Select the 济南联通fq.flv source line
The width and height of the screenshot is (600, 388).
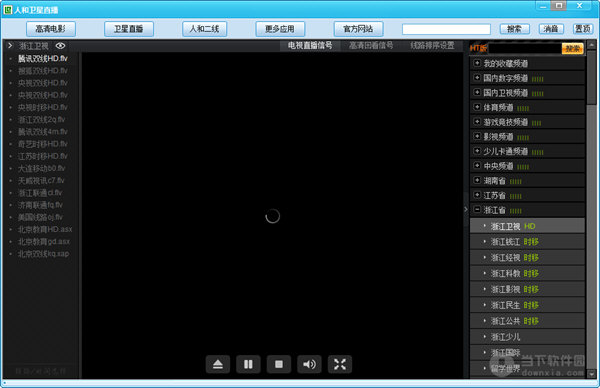pos(40,205)
